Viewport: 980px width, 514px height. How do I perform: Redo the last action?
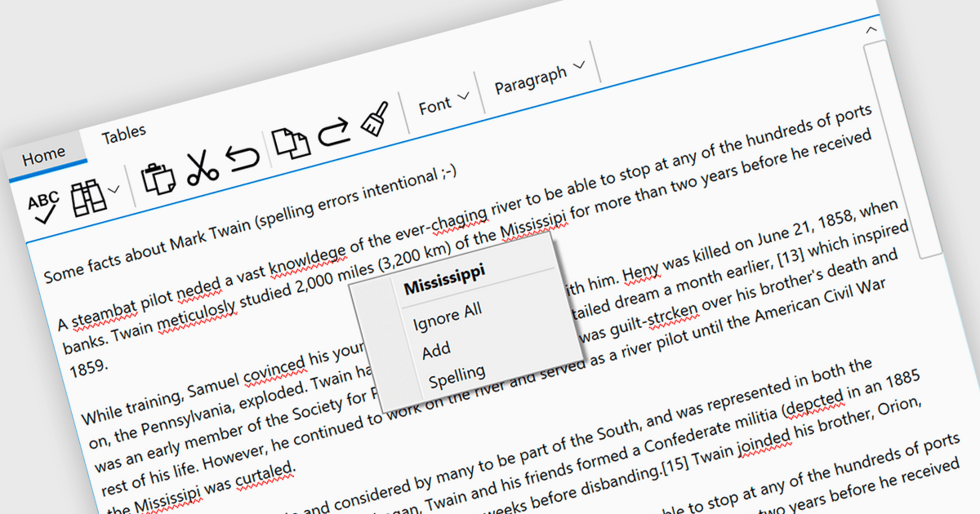coord(335,133)
